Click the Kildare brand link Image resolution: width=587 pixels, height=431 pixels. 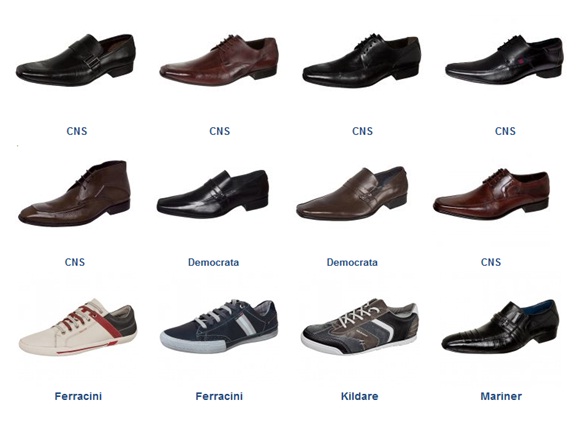click(359, 396)
